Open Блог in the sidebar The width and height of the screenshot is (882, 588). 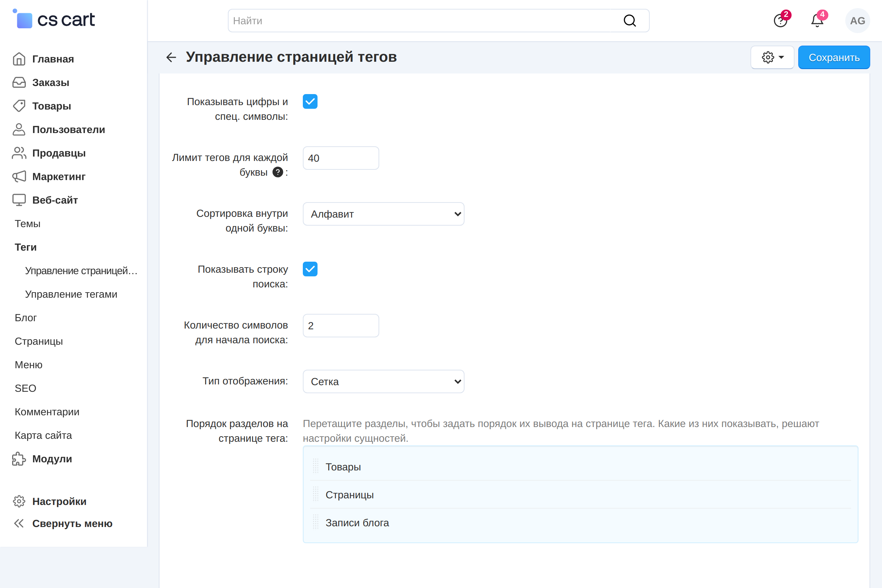pos(25,318)
